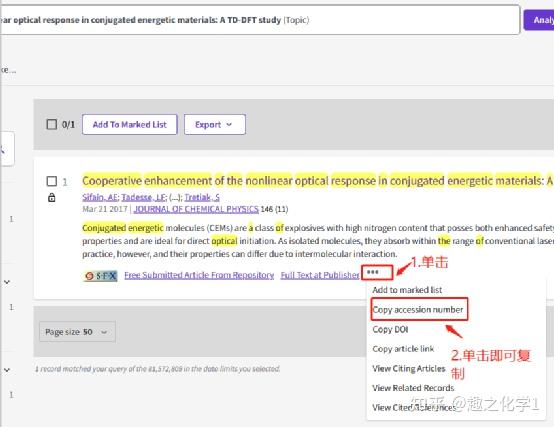Choose Add to marked list menu entry
The height and width of the screenshot is (427, 554).
click(407, 290)
